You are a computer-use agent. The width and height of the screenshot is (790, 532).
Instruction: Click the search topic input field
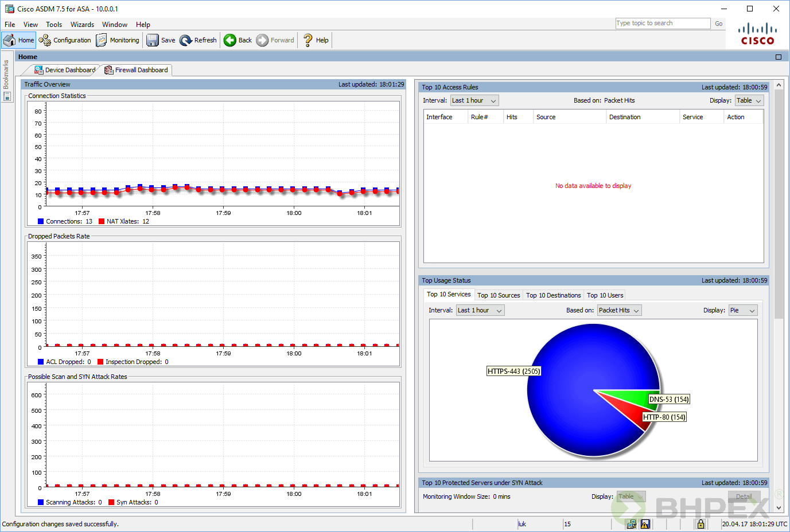point(663,24)
